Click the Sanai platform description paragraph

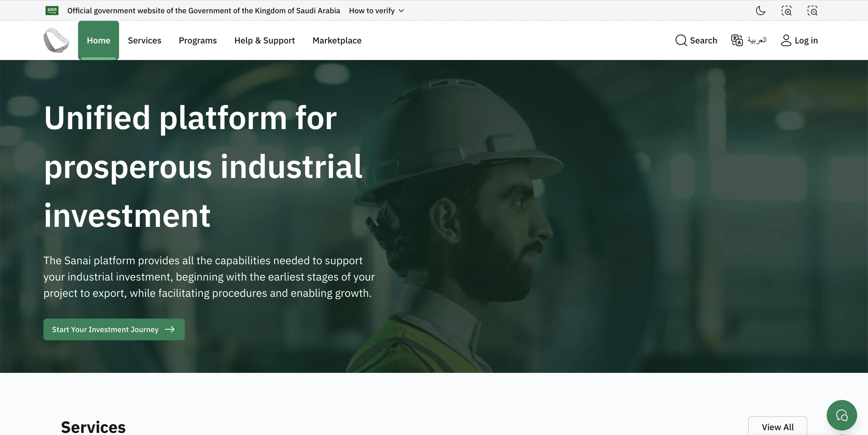tap(209, 277)
